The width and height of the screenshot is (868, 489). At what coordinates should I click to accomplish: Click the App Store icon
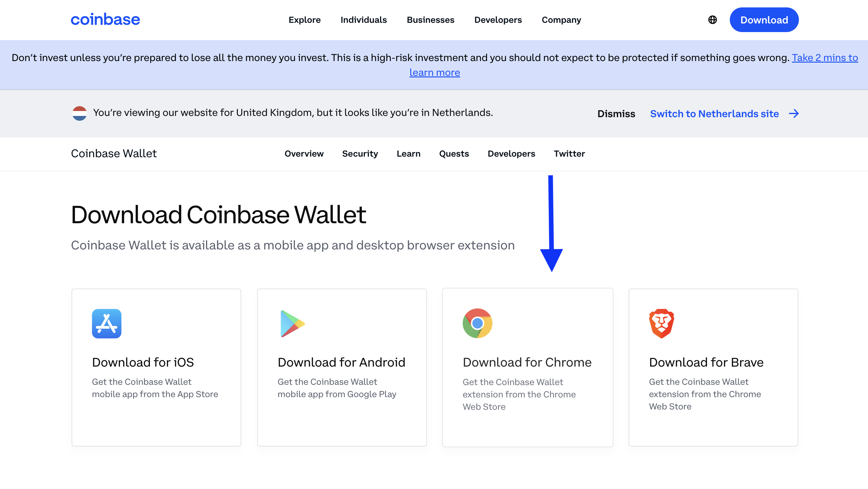(x=106, y=323)
